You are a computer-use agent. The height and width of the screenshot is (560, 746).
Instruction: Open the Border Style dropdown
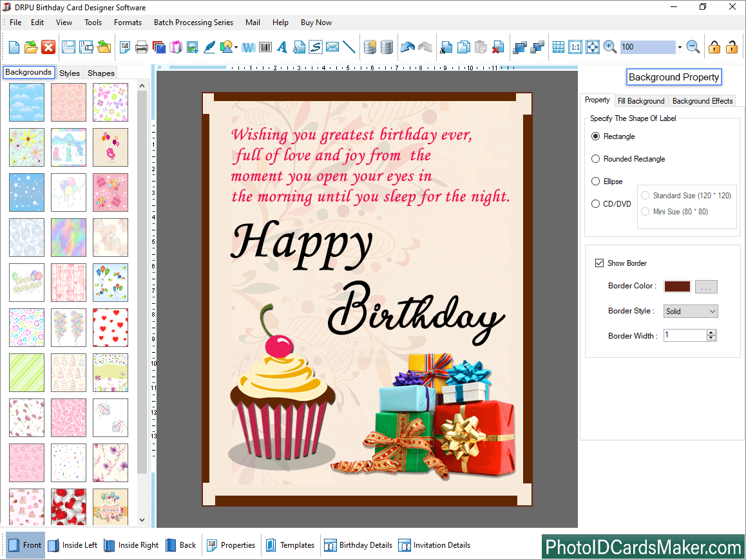point(691,312)
